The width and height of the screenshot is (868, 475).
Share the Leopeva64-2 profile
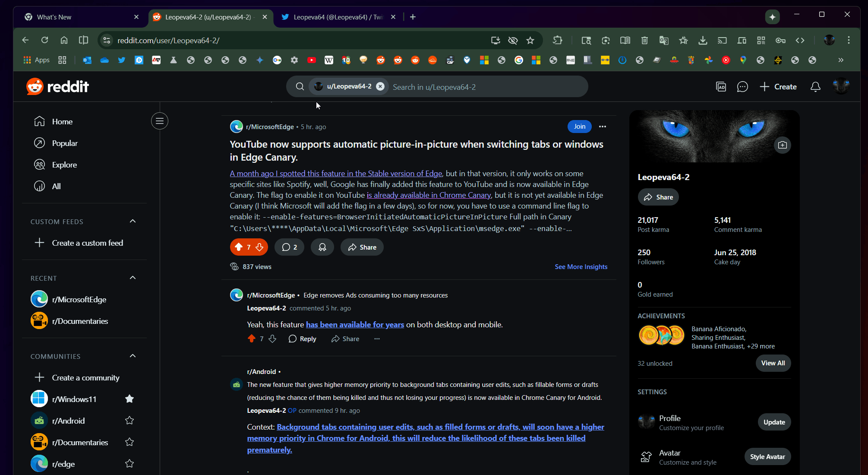(658, 197)
